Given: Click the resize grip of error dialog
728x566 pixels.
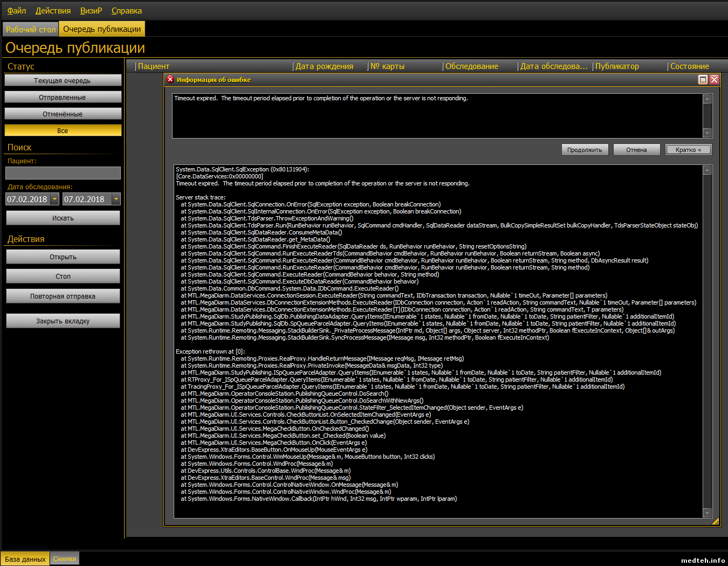Looking at the screenshot, I should pyautogui.click(x=715, y=521).
